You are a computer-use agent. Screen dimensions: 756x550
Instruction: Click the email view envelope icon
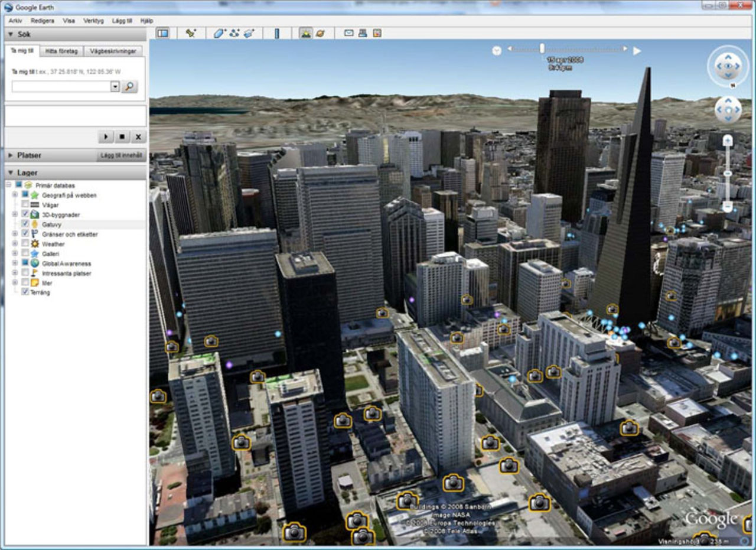pyautogui.click(x=349, y=33)
